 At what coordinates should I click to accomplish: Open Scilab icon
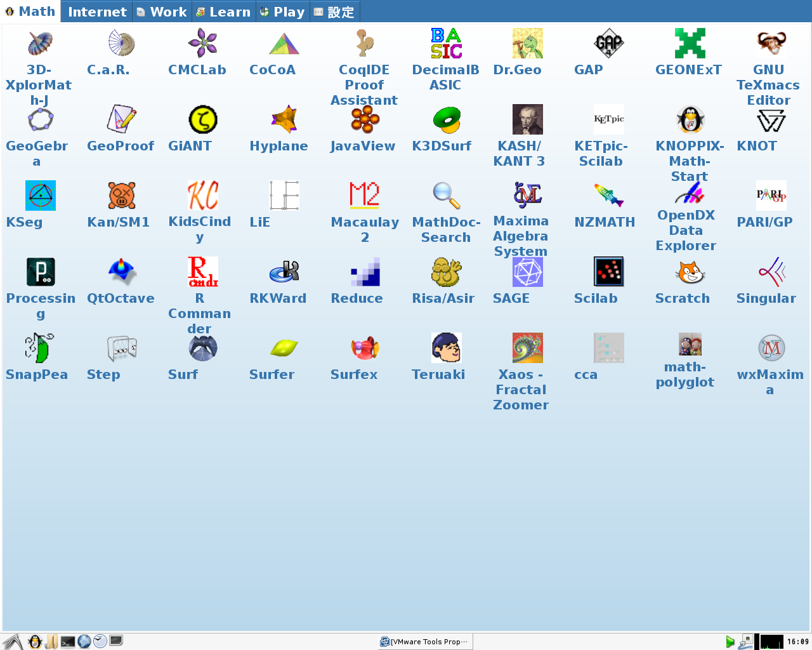click(x=609, y=272)
